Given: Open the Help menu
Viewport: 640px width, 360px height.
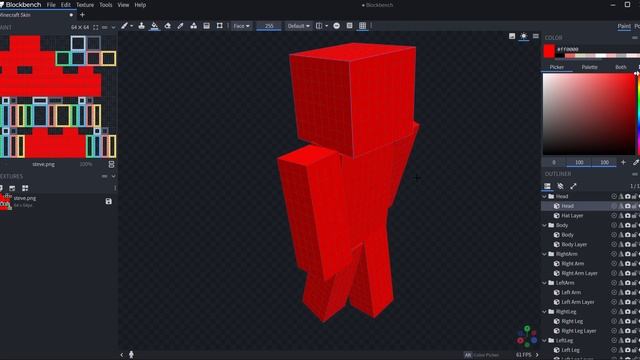Looking at the screenshot, I should 140,5.
